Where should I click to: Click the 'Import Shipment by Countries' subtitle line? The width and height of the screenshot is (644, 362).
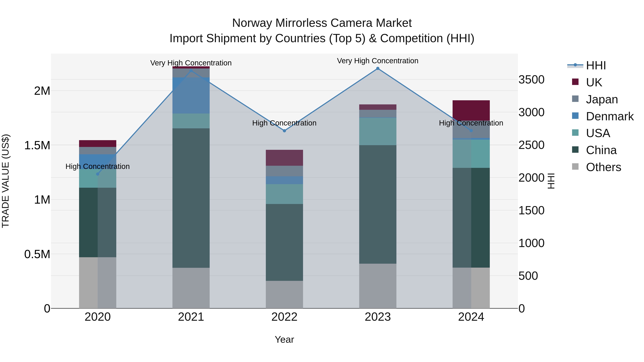coord(322,38)
